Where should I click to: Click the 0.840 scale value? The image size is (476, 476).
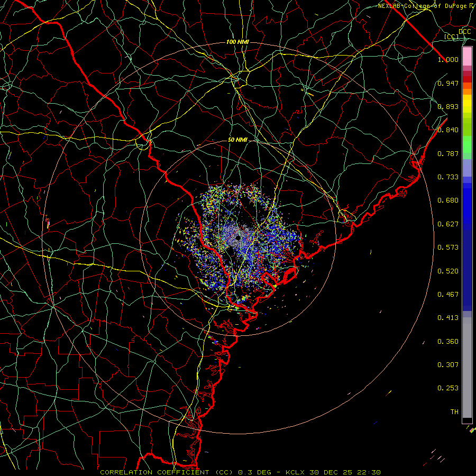448,130
